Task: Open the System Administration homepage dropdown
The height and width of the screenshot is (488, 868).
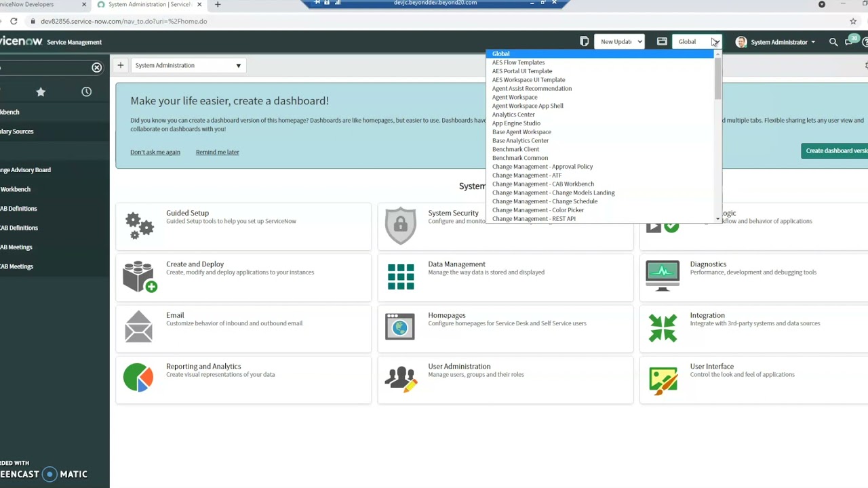Action: pos(188,65)
